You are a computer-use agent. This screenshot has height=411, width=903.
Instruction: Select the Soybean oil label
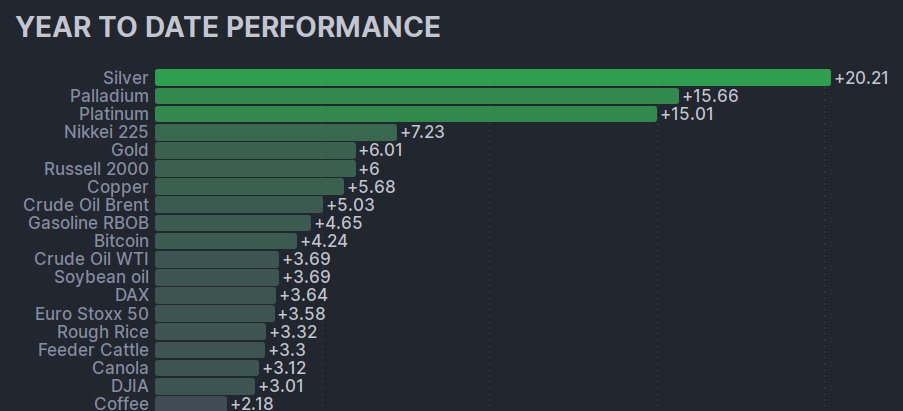pos(101,277)
